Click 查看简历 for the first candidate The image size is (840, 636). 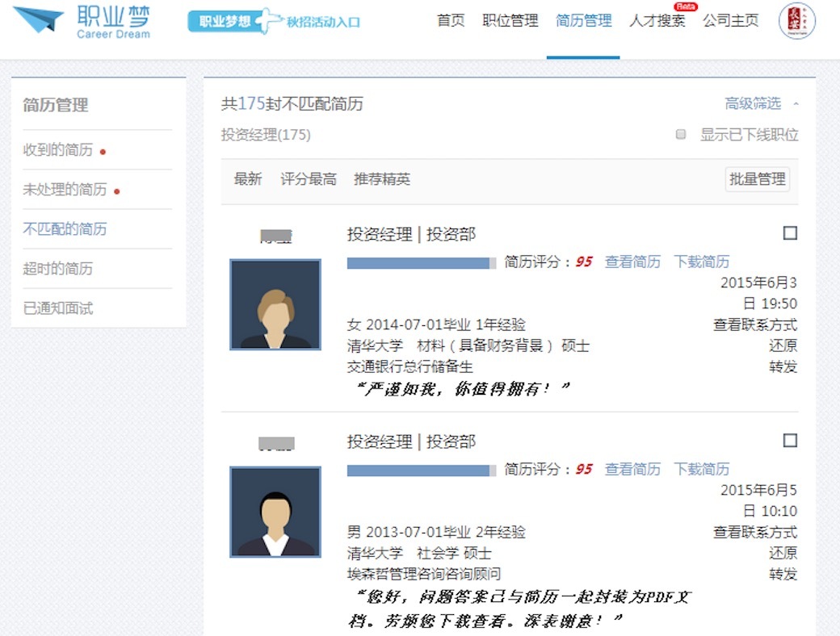point(632,262)
